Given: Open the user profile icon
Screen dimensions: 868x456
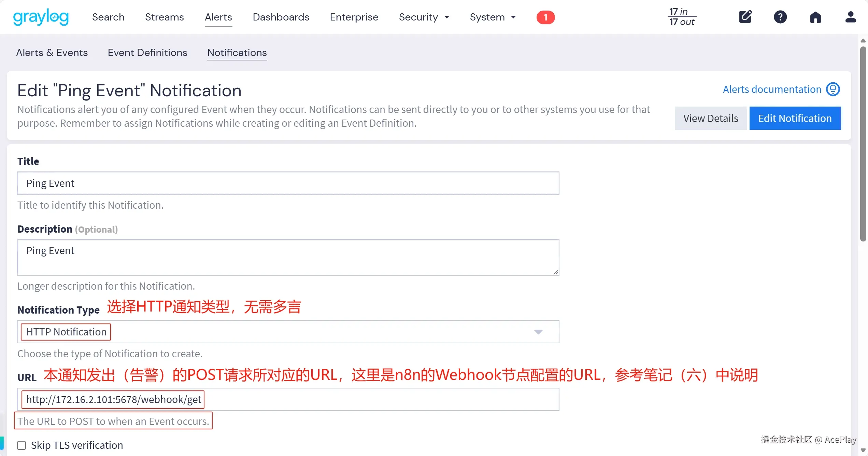Looking at the screenshot, I should [851, 17].
